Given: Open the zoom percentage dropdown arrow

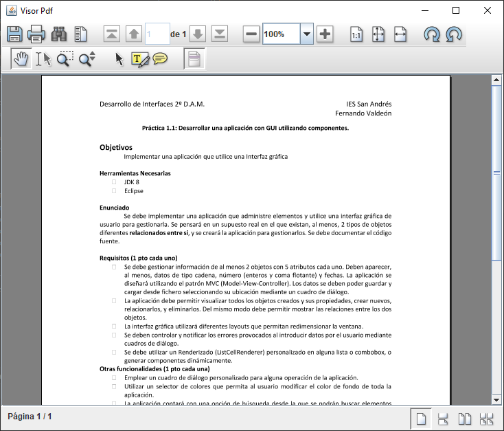Looking at the screenshot, I should click(306, 34).
